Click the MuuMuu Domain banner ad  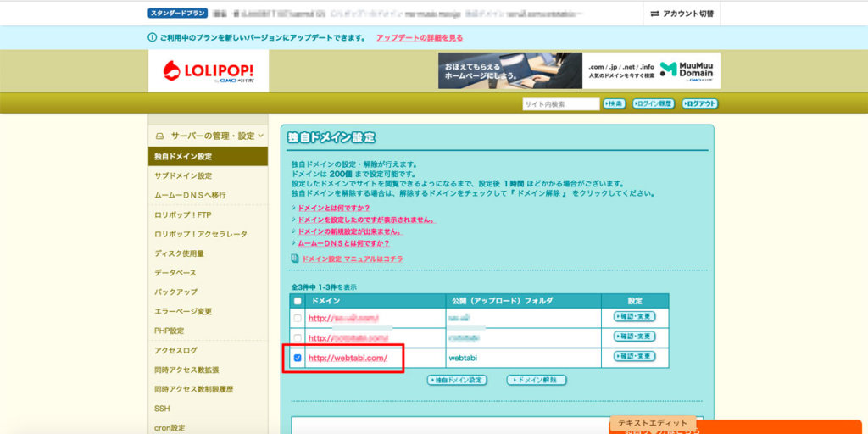tap(579, 71)
